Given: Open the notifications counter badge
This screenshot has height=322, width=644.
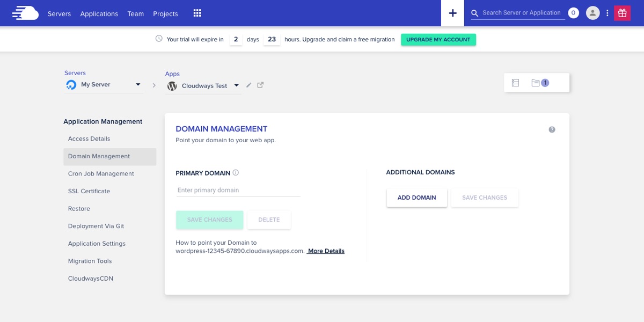Looking at the screenshot, I should coord(573,13).
